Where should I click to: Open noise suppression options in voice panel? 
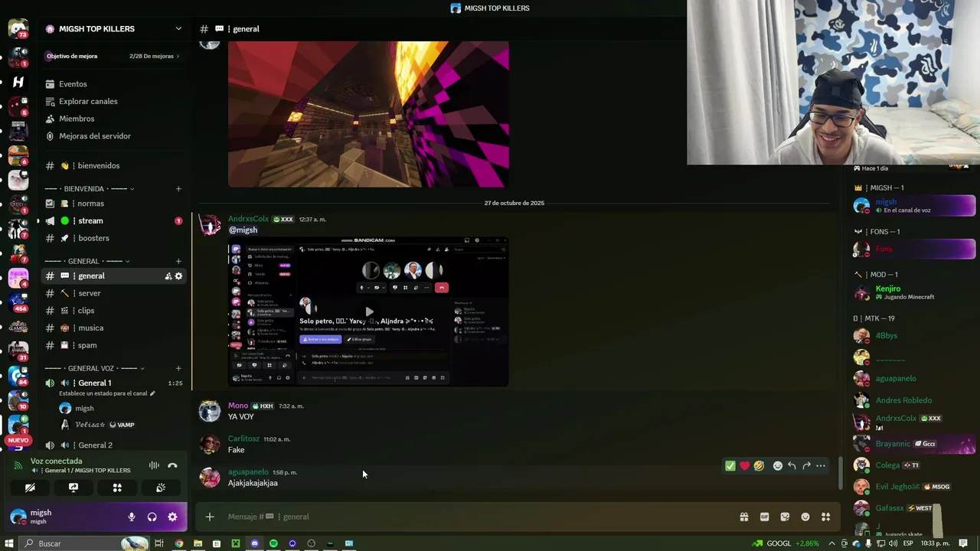(x=154, y=465)
